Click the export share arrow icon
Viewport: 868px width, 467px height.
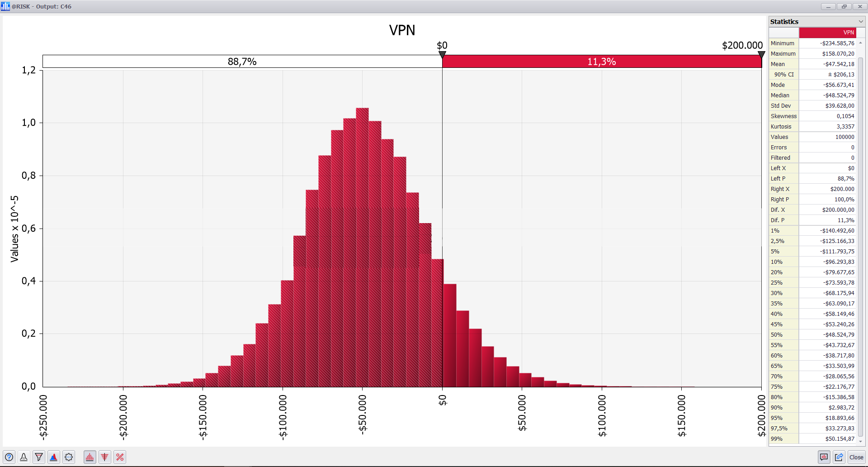(x=839, y=457)
